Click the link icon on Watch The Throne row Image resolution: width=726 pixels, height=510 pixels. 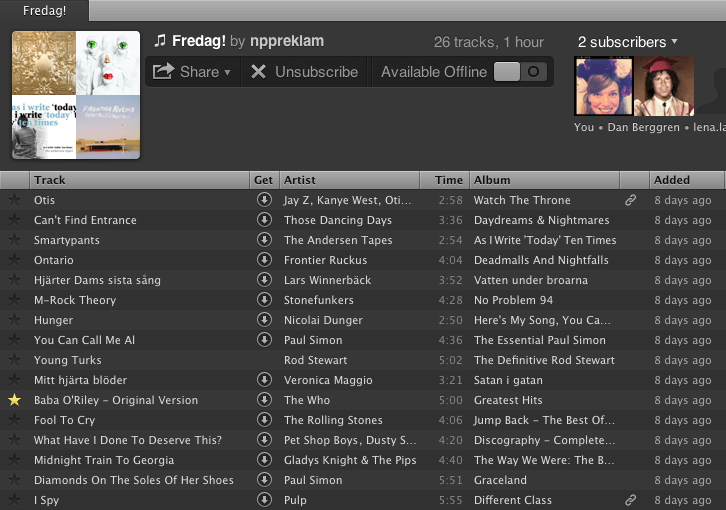[x=630, y=200]
